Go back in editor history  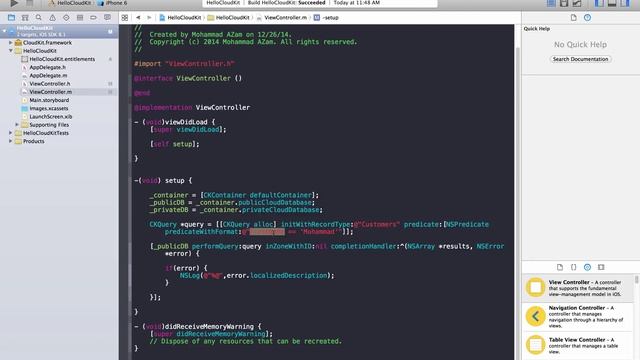click(138, 18)
